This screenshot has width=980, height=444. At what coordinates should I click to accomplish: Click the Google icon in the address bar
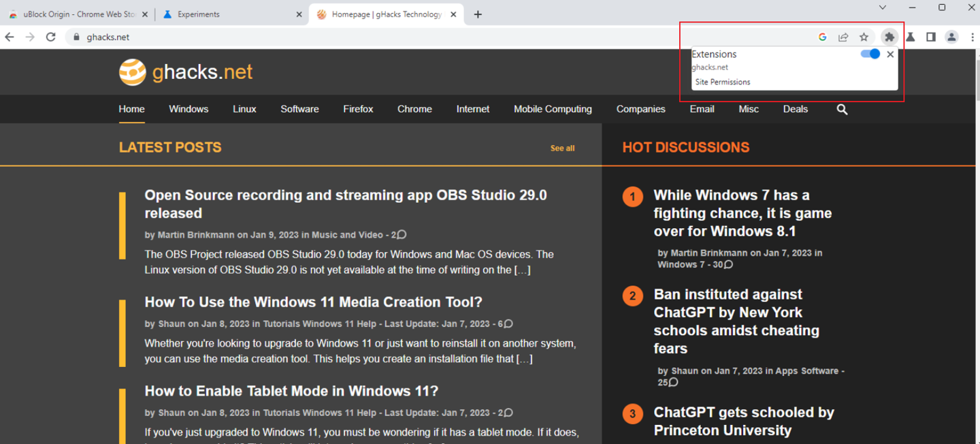[x=822, y=37]
